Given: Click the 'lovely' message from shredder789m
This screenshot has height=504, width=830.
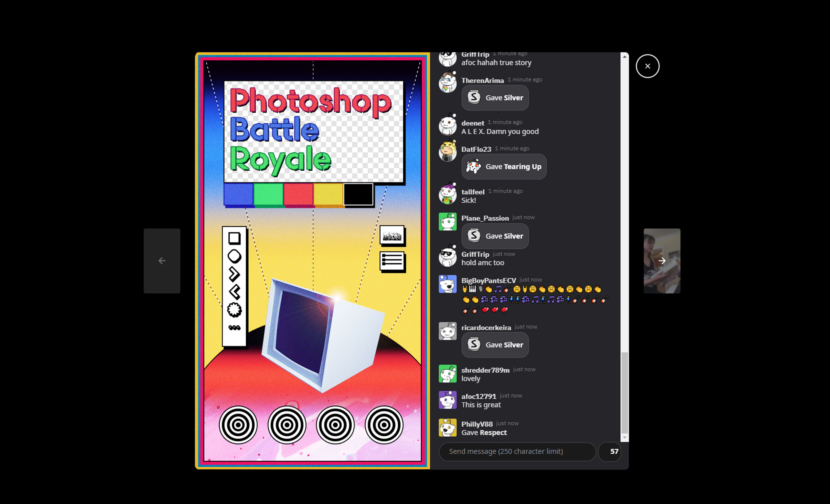Looking at the screenshot, I should pos(471,378).
